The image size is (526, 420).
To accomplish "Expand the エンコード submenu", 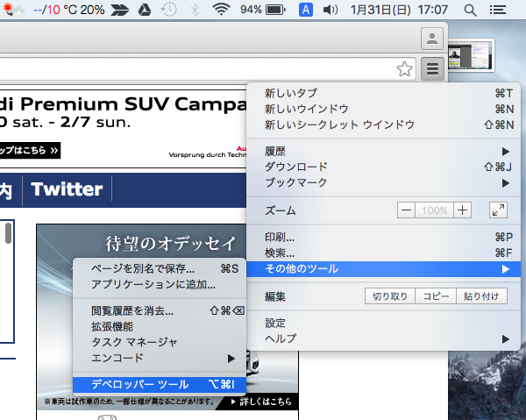I will point(160,359).
